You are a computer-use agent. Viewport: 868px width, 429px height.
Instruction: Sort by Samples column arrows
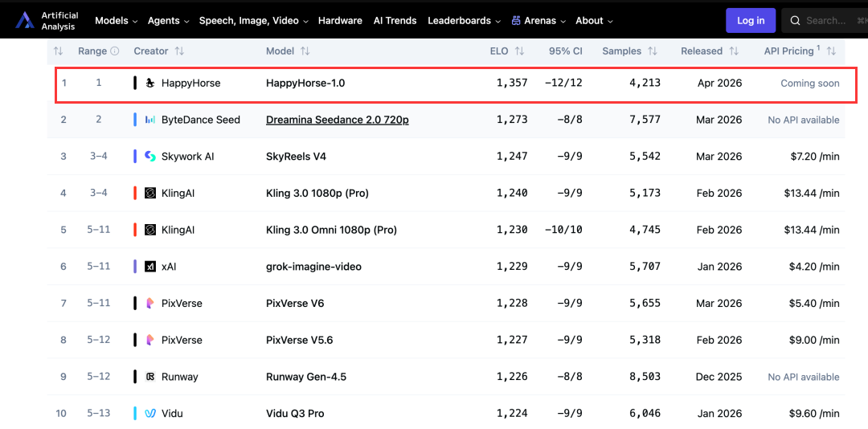(x=653, y=51)
